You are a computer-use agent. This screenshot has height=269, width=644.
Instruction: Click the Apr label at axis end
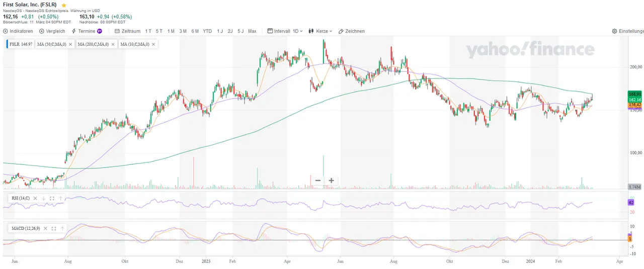(x=619, y=262)
